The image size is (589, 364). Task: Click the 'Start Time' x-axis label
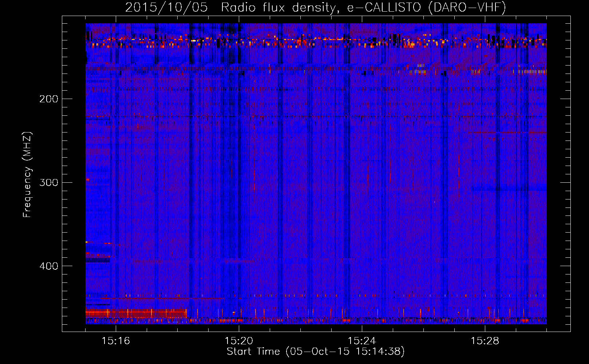[x=315, y=351]
